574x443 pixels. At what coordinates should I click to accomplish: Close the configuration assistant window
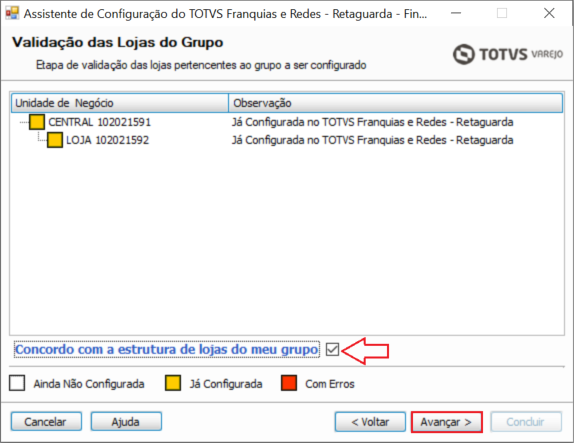pyautogui.click(x=549, y=13)
